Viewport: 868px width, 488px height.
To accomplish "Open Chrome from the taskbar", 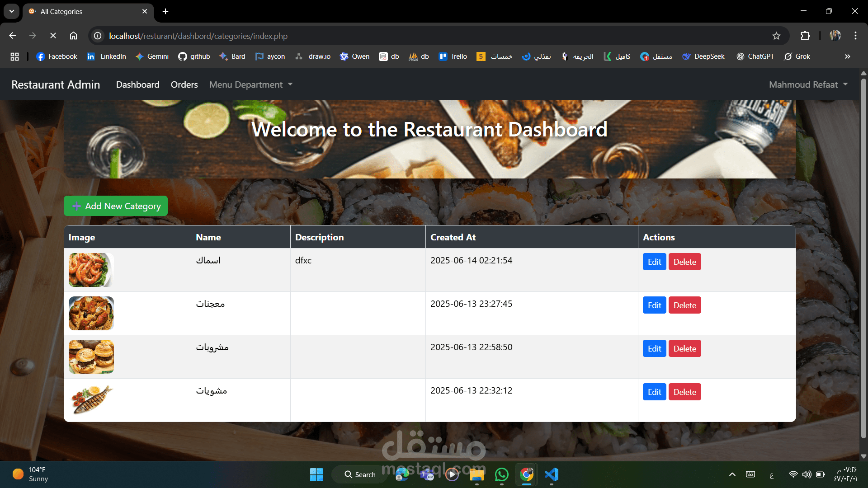I will (x=527, y=474).
